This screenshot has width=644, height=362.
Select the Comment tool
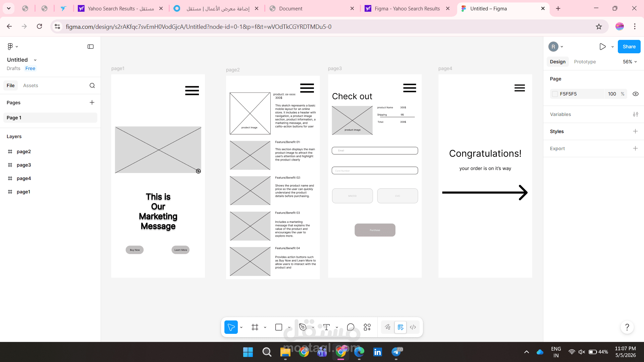pyautogui.click(x=351, y=327)
